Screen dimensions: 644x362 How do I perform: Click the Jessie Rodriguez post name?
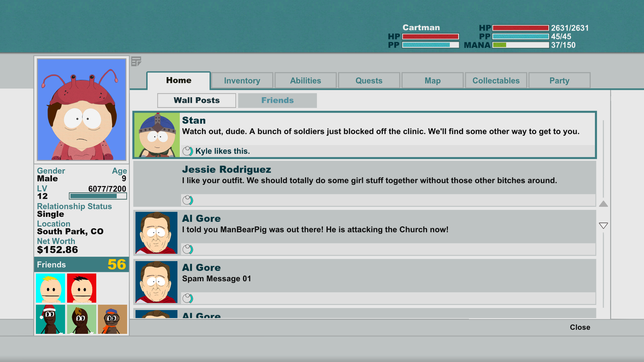pyautogui.click(x=226, y=170)
